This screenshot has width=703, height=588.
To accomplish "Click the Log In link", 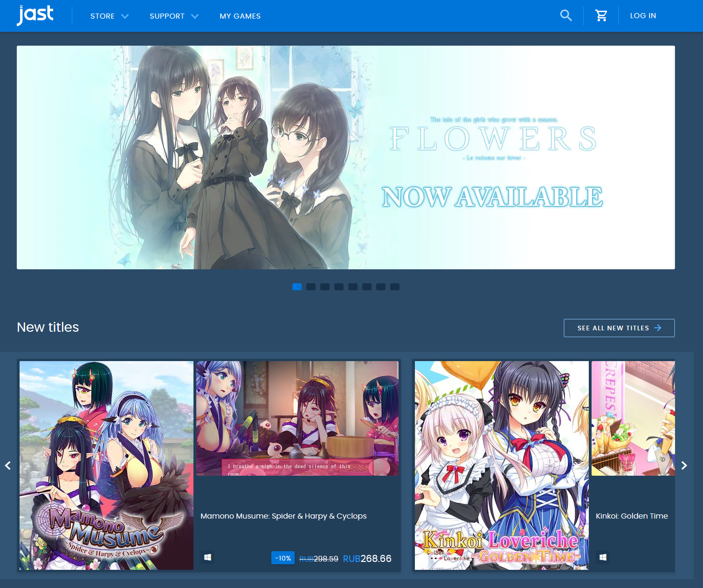I will pos(643,15).
